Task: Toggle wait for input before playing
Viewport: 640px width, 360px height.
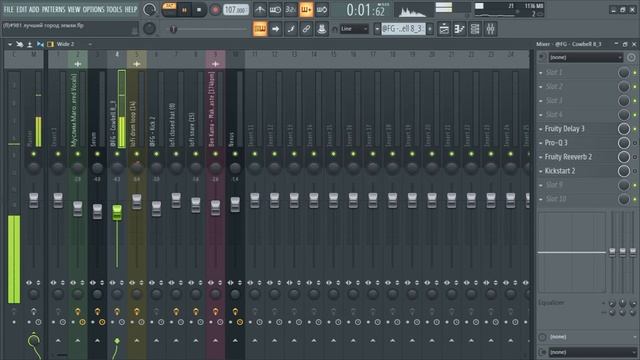Action: 275,9
